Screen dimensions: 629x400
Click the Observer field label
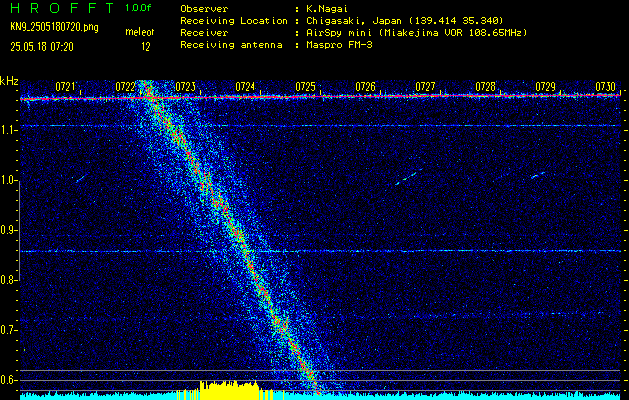(204, 8)
